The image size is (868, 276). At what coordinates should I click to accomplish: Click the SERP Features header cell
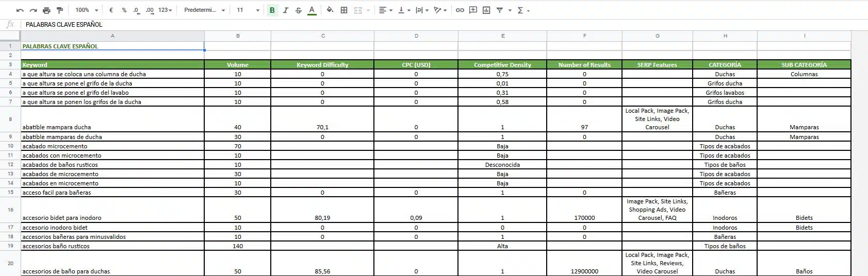658,65
